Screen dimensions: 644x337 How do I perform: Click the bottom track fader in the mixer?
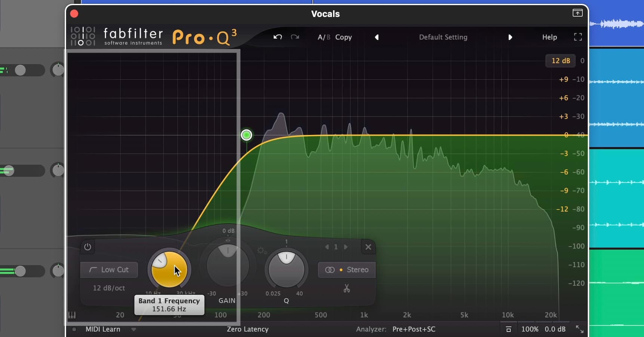click(x=20, y=271)
